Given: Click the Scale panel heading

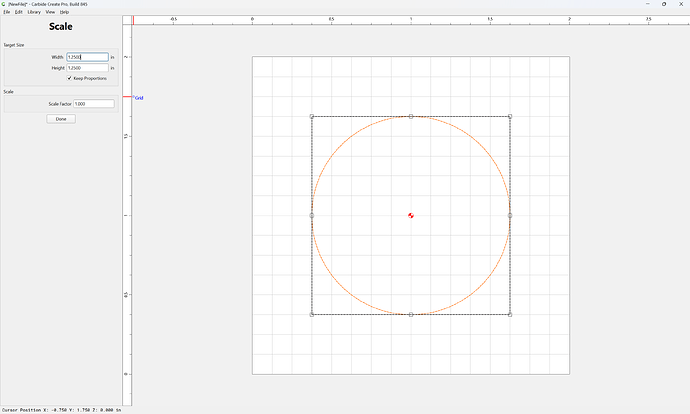Looking at the screenshot, I should (x=61, y=26).
